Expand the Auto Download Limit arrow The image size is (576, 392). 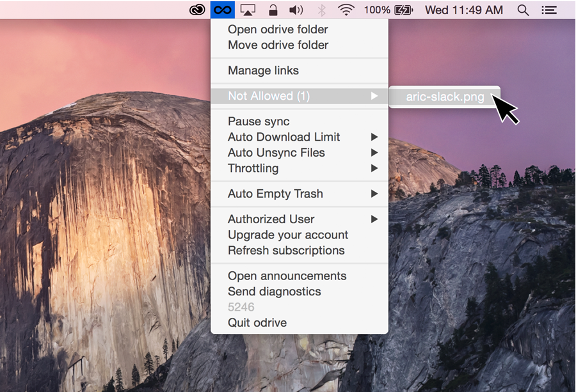click(x=374, y=137)
